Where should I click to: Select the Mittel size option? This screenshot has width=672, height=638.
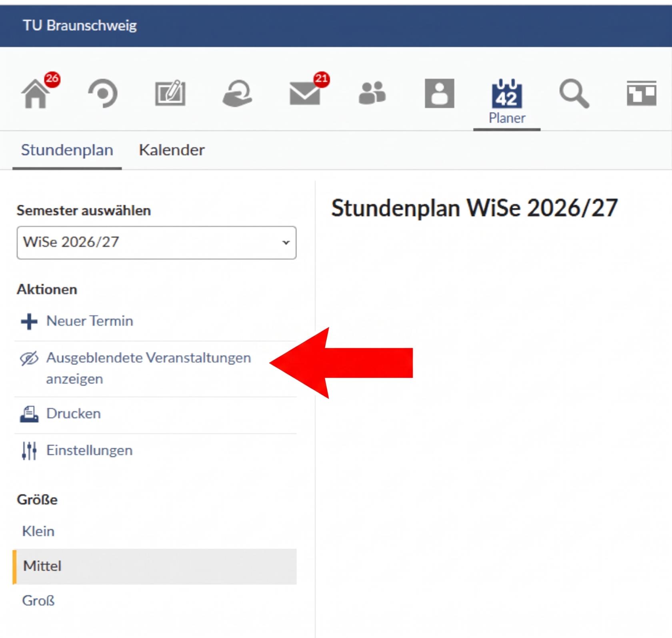click(155, 566)
